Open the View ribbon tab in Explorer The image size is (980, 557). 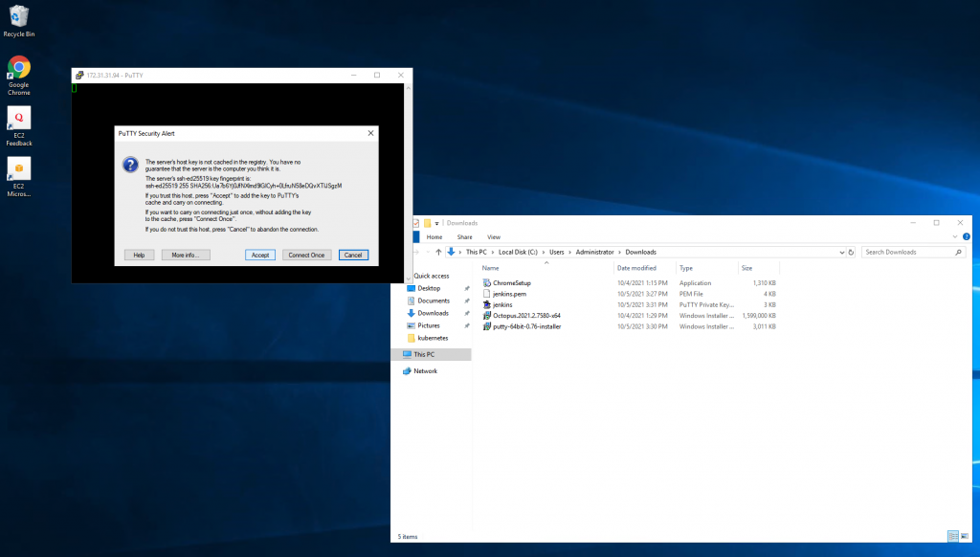(x=494, y=237)
